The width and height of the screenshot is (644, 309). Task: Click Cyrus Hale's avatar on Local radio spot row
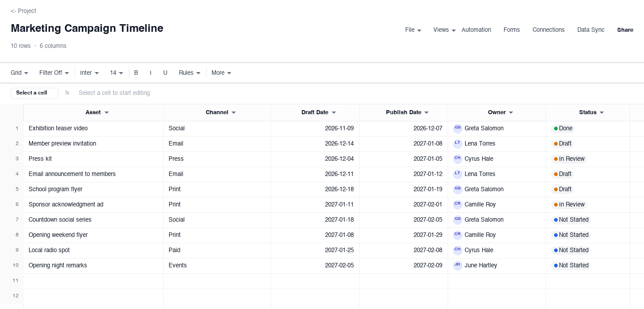(x=458, y=250)
